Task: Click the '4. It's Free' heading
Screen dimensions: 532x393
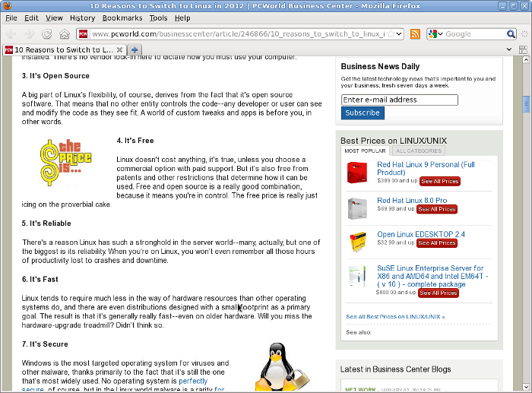Action: point(135,141)
